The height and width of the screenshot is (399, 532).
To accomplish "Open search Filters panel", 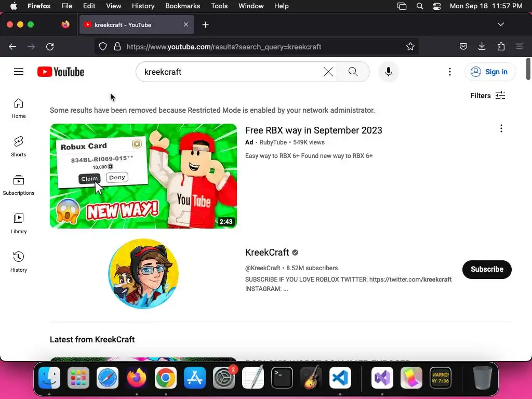I will (x=488, y=96).
